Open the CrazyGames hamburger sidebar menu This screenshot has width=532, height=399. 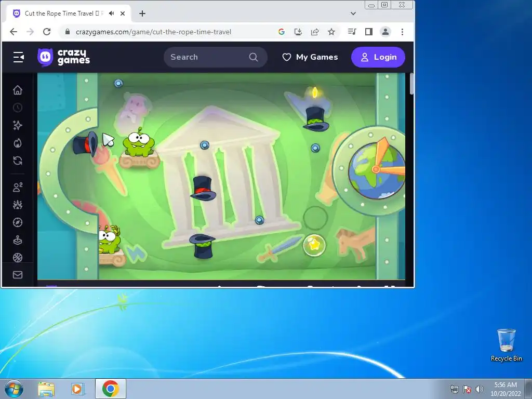[x=18, y=57]
